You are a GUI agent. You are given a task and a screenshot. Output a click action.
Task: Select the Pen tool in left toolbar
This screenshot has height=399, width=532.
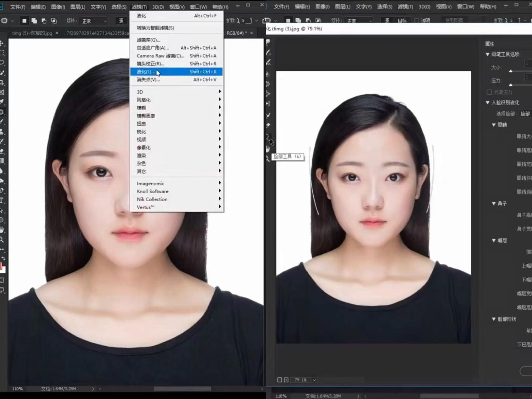[x=2, y=190]
